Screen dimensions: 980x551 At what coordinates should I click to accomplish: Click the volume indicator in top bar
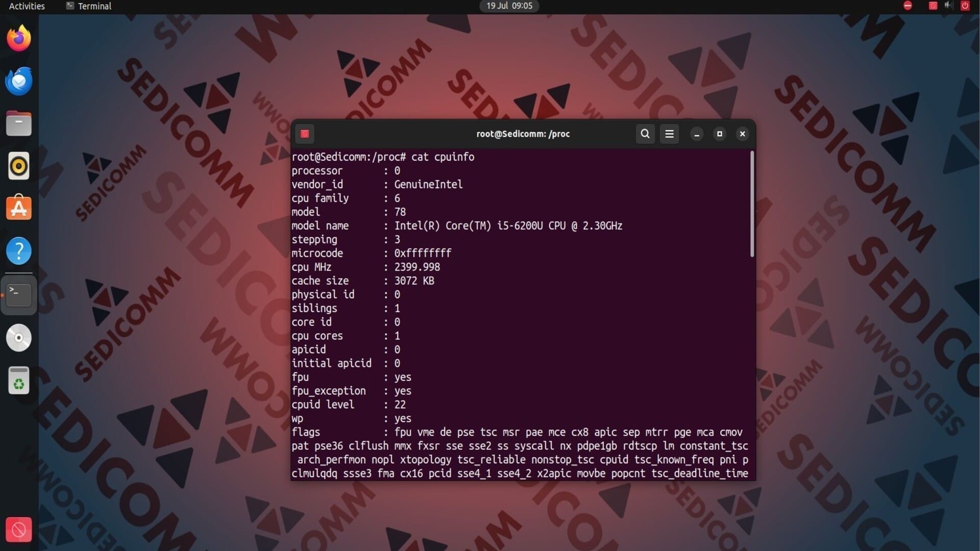point(948,6)
